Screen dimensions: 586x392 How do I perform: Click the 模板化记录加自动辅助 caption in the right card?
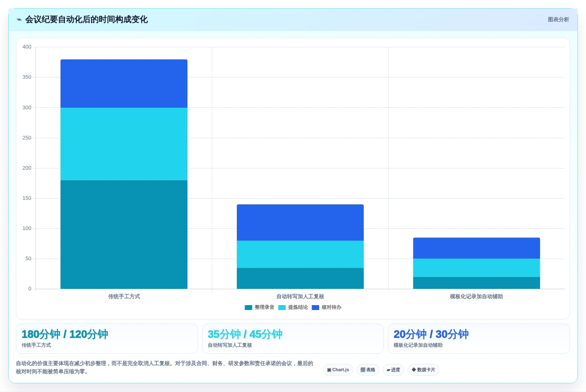click(418, 345)
